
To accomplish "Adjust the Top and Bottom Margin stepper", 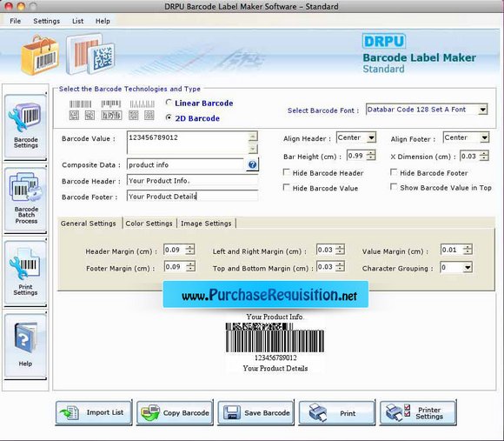I will click(340, 267).
